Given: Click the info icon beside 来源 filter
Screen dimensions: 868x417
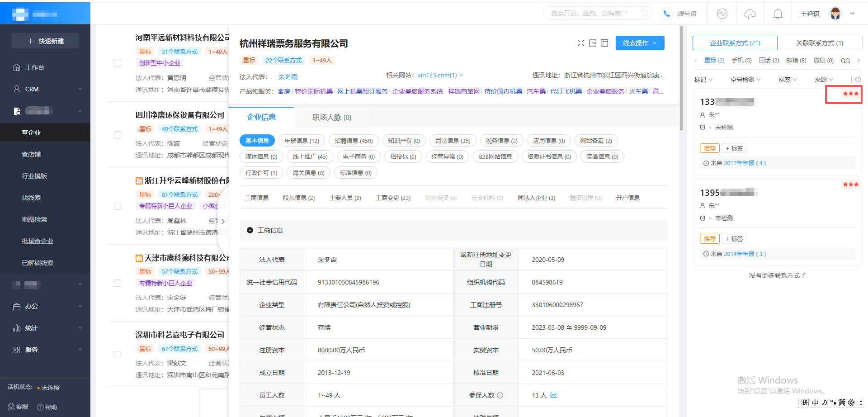Looking at the screenshot, I should (858, 80).
